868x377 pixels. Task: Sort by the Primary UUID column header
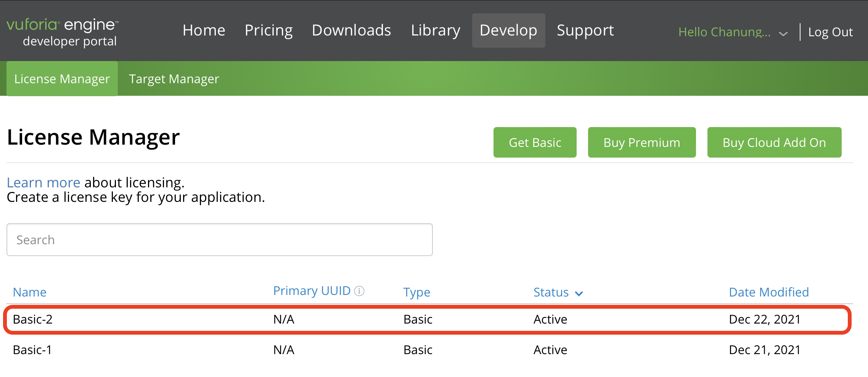tap(312, 291)
